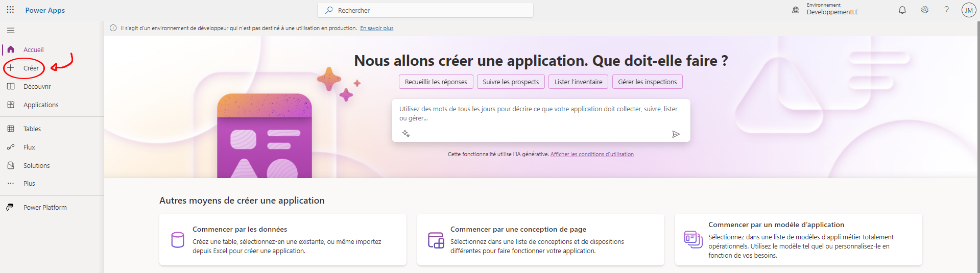
Task: Click the environment globe icon
Action: (796, 10)
